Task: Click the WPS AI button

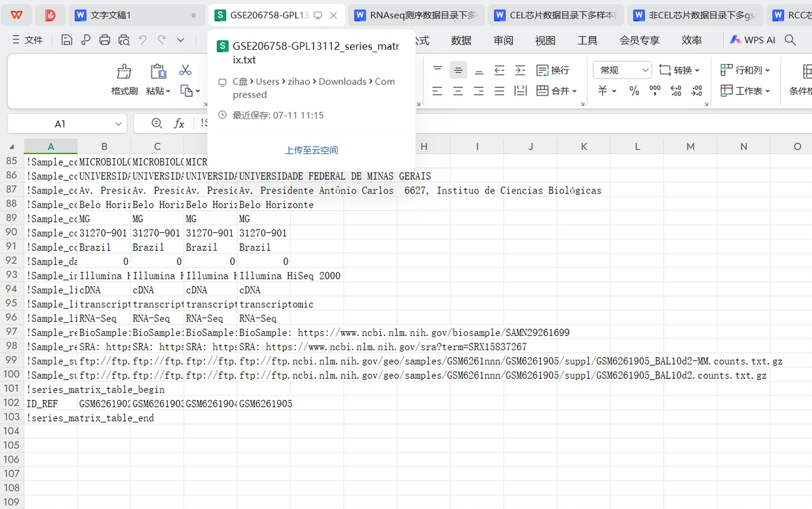Action: (753, 40)
